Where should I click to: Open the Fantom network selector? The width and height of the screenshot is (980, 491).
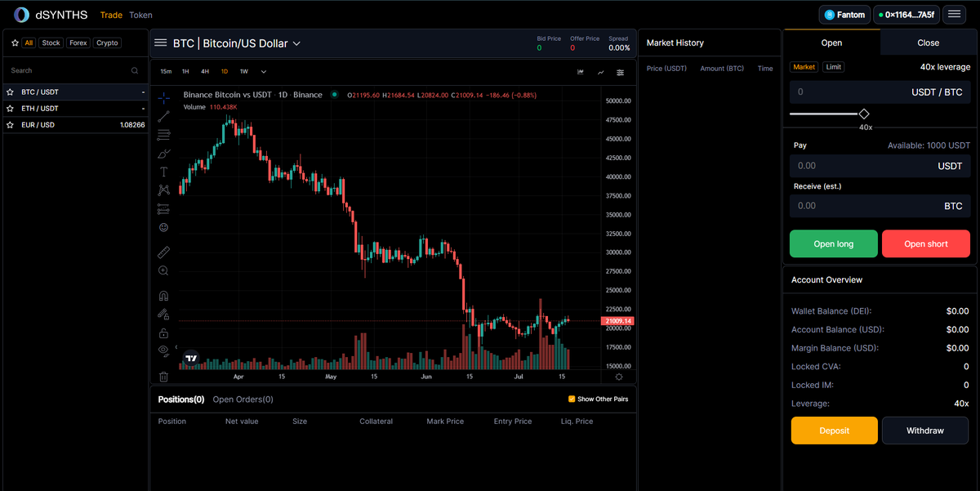(844, 15)
